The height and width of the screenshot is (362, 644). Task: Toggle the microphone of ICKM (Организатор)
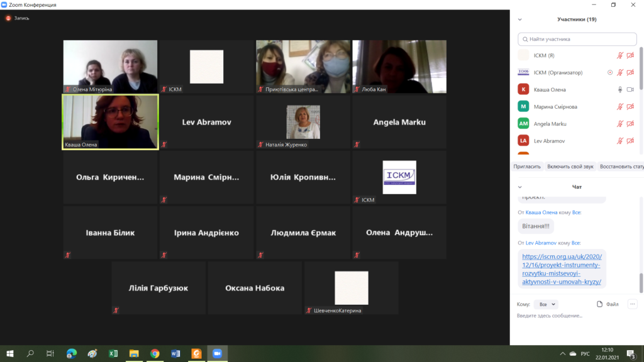[x=620, y=73]
